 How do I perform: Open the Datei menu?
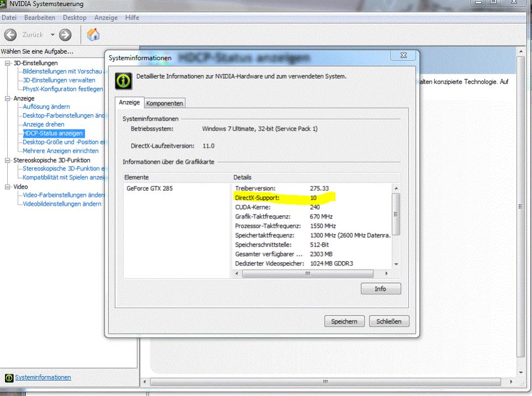point(9,18)
